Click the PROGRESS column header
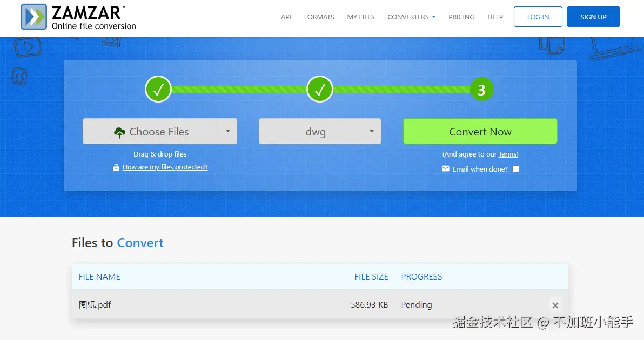Image resolution: width=644 pixels, height=340 pixels. [421, 277]
